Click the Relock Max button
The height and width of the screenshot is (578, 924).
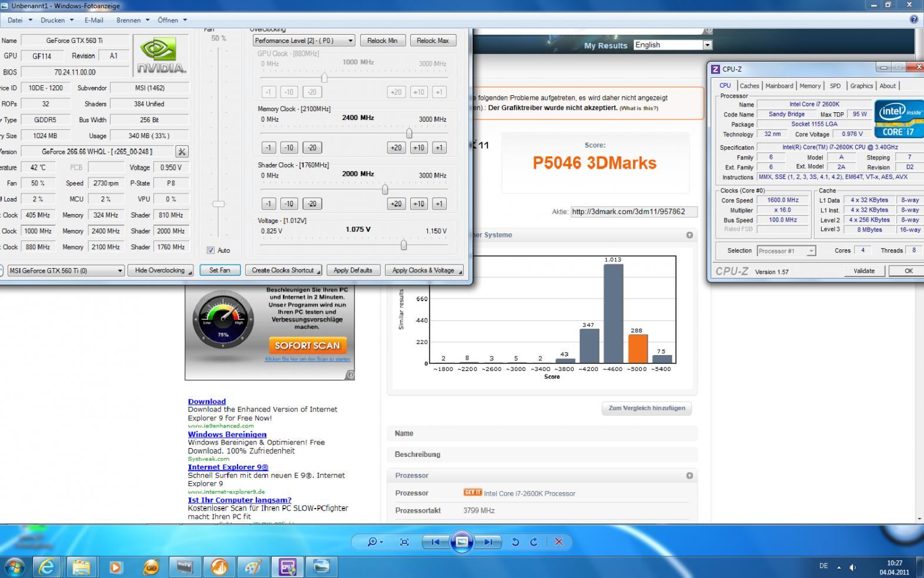(433, 41)
